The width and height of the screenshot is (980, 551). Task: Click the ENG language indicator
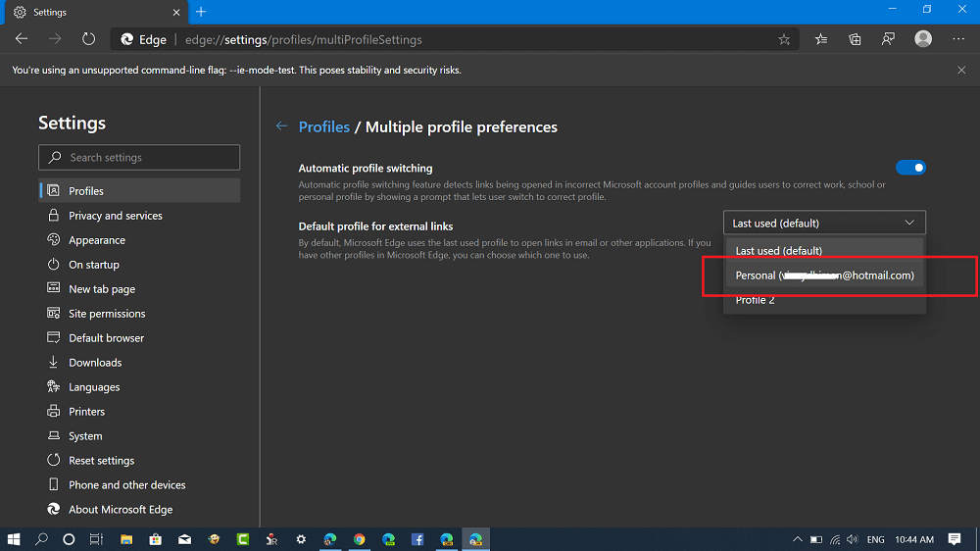875,539
